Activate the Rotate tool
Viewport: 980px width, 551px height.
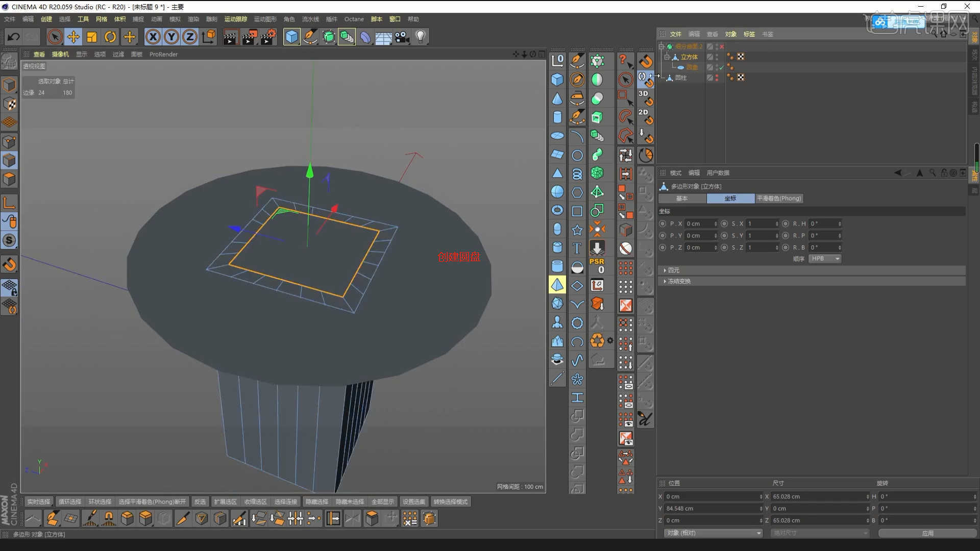(x=110, y=37)
